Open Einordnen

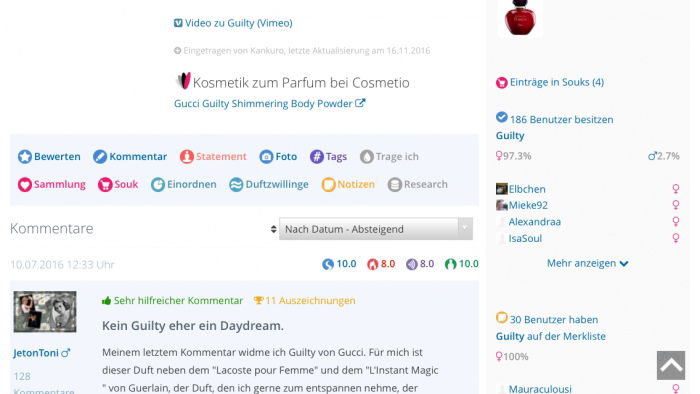pos(192,184)
